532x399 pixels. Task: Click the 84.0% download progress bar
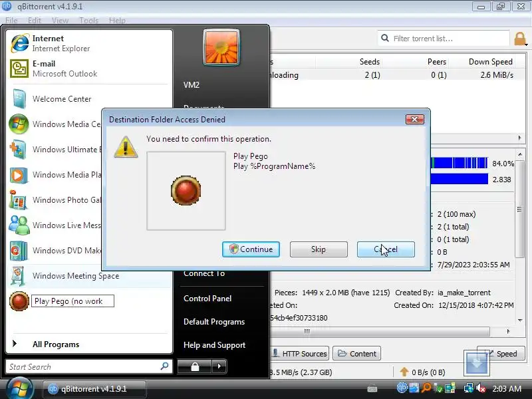pos(459,163)
